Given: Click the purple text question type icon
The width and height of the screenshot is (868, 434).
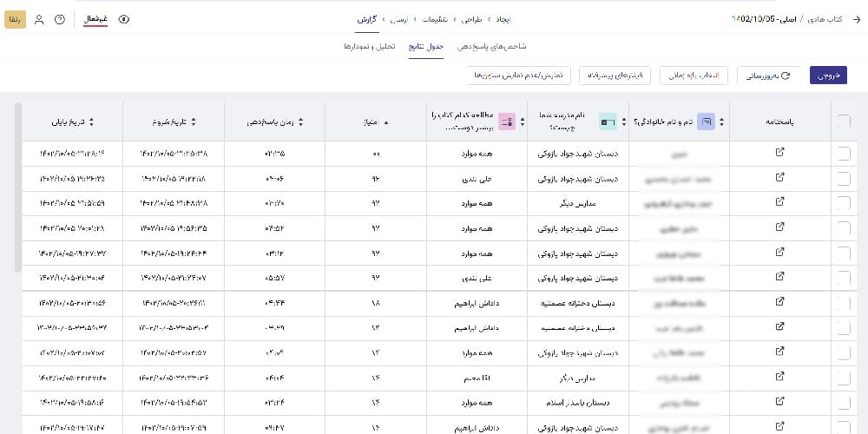Looking at the screenshot, I should tap(707, 122).
